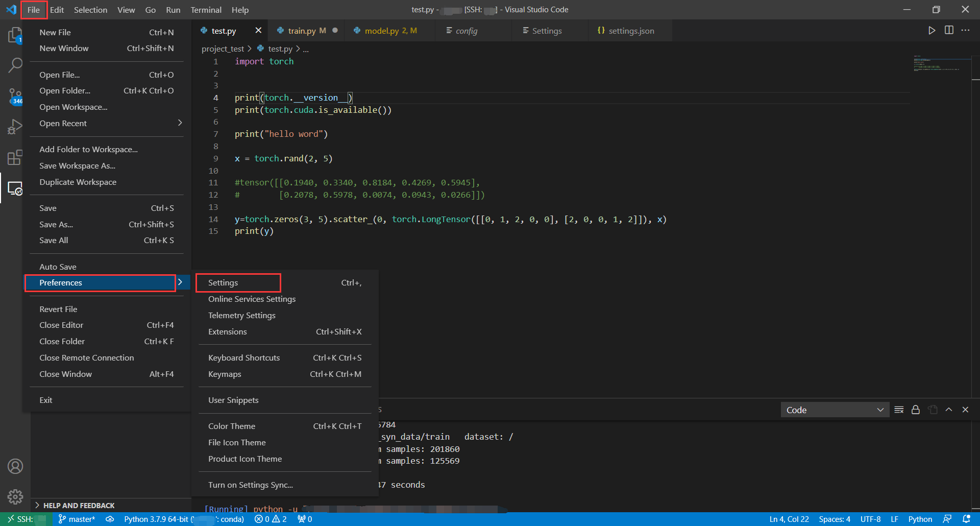Synchronize changes cloud icon
Viewport: 980px width, 526px height.
110,519
